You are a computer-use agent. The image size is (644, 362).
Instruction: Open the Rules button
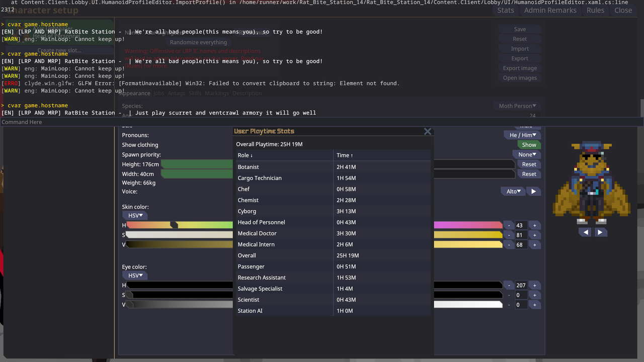click(x=595, y=10)
